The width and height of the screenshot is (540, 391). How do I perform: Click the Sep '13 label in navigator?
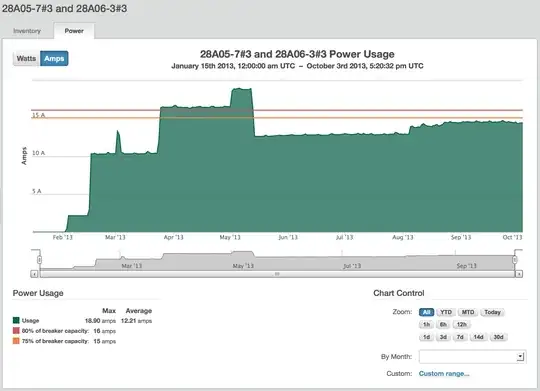pyautogui.click(x=466, y=266)
